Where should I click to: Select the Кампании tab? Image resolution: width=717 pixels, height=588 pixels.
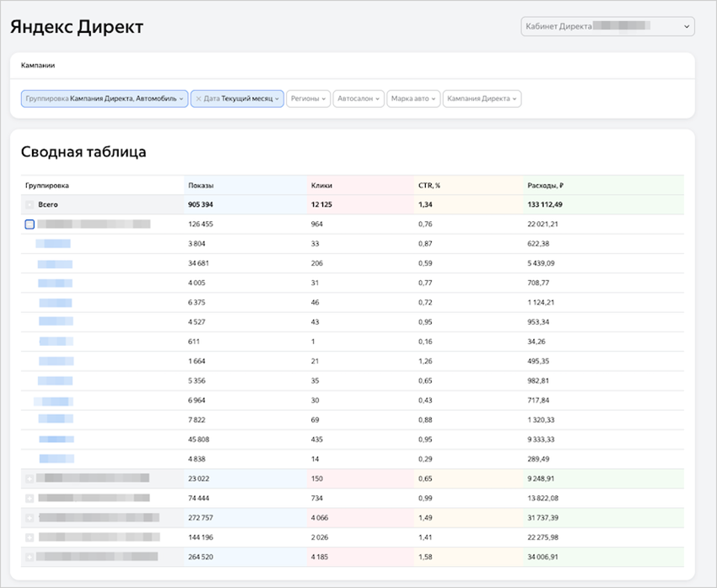(x=38, y=66)
